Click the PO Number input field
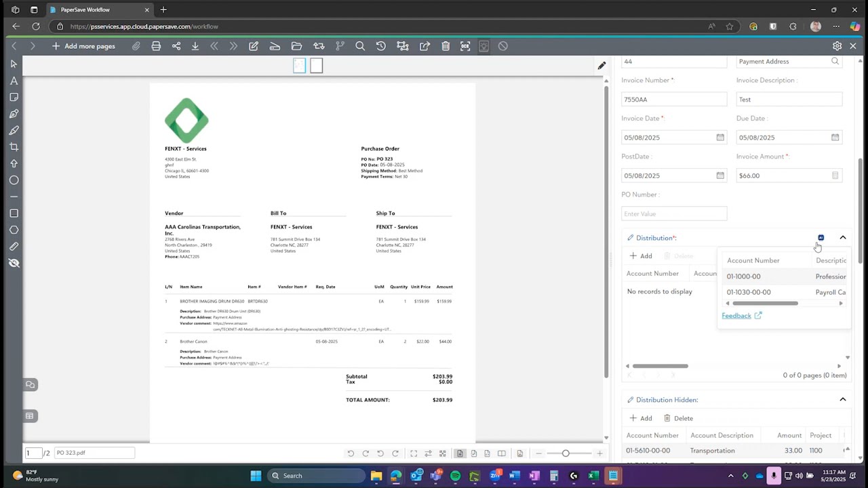Screen dimensions: 868x488 pyautogui.click(x=674, y=213)
